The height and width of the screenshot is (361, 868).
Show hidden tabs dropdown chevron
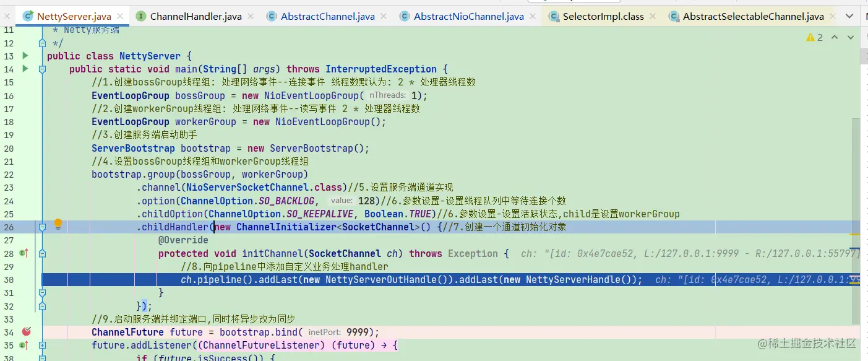848,17
